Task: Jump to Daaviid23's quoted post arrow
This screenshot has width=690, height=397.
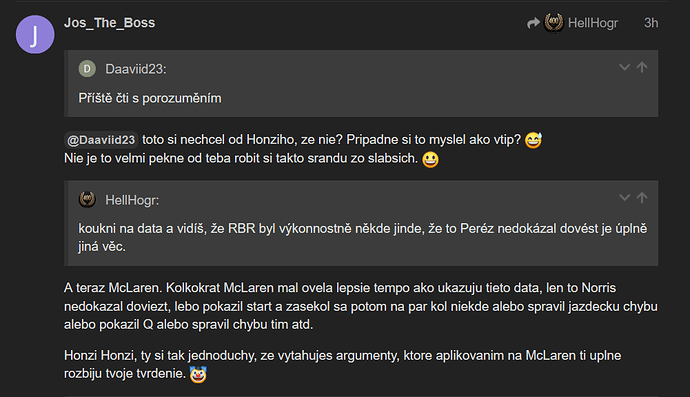Action: click(x=642, y=67)
